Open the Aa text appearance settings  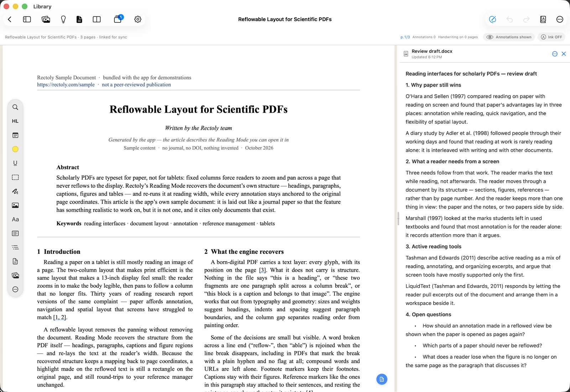point(15,220)
